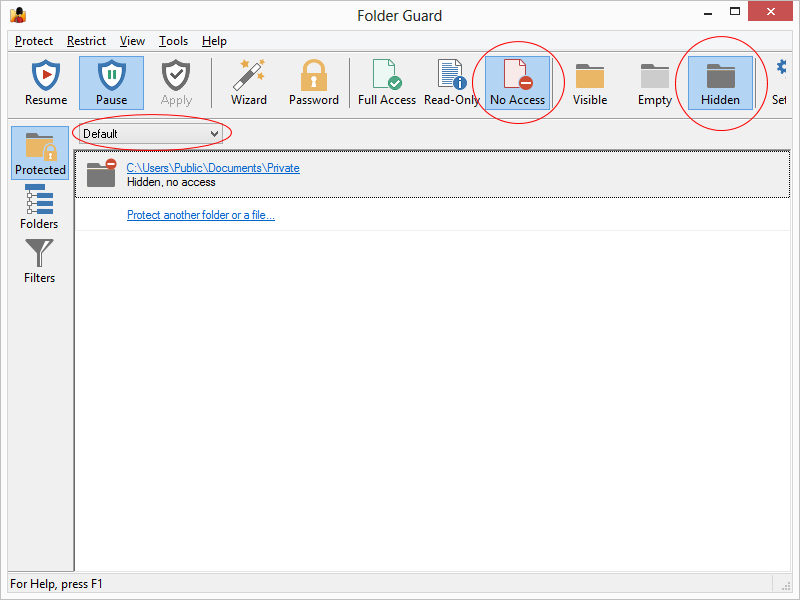Set folder visibility to Empty

(655, 82)
